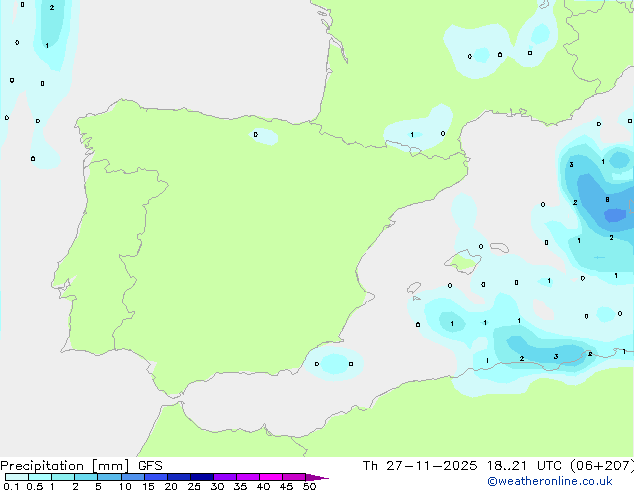The height and width of the screenshot is (490, 634).
Task: Pick the 15–20 mm legend color swatch
Action: pos(156,477)
